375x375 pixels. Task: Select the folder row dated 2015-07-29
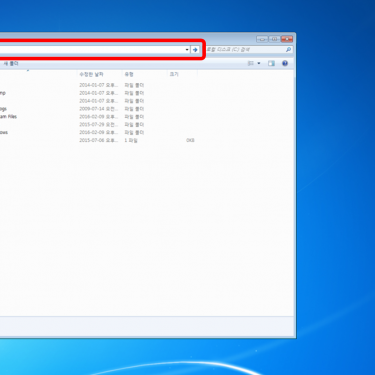[99, 125]
